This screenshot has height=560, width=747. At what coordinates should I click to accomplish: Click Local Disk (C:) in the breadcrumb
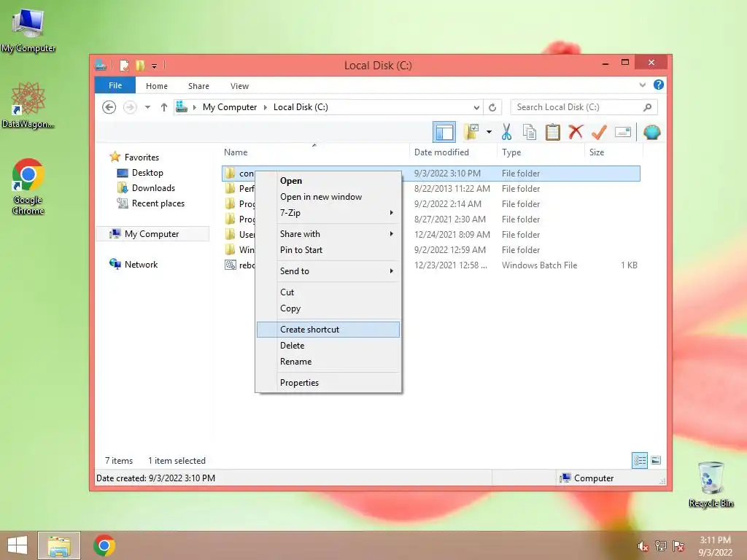coord(301,107)
